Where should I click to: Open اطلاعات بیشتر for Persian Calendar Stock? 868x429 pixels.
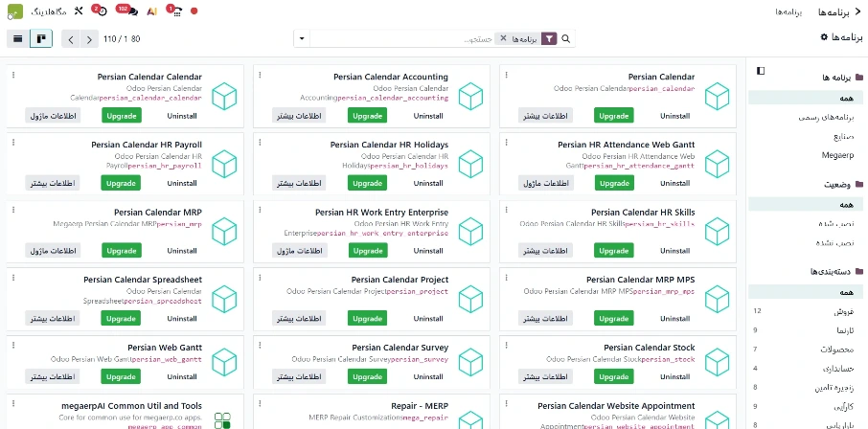tap(546, 376)
